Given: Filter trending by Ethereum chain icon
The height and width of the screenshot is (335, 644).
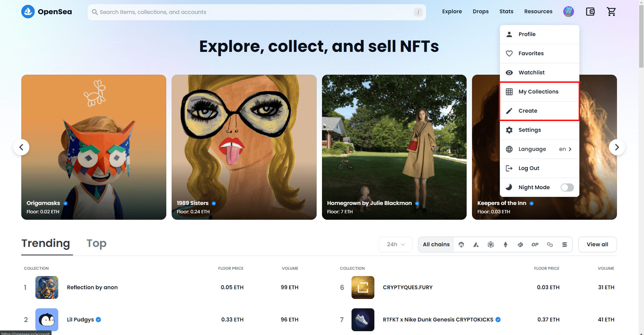Looking at the screenshot, I should coord(505,244).
